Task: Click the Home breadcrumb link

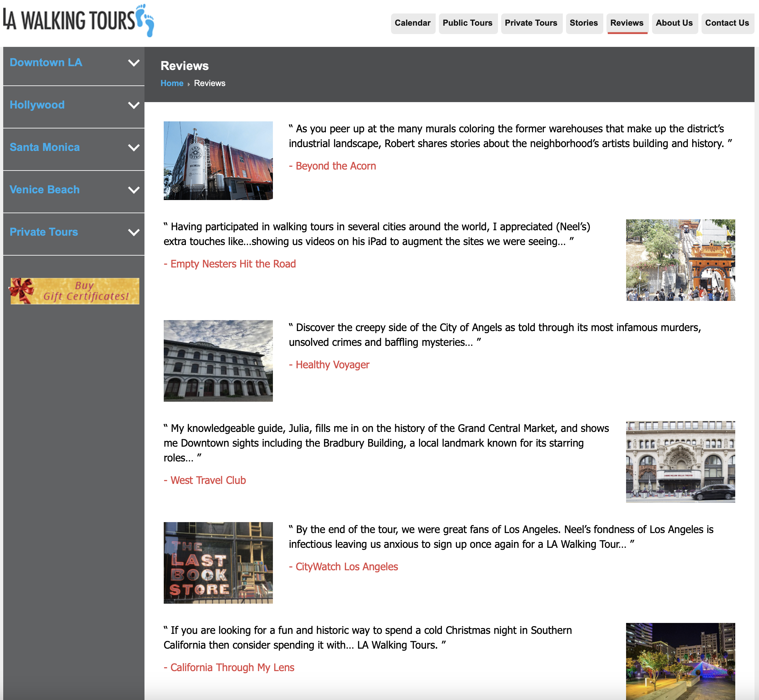Action: (x=172, y=83)
